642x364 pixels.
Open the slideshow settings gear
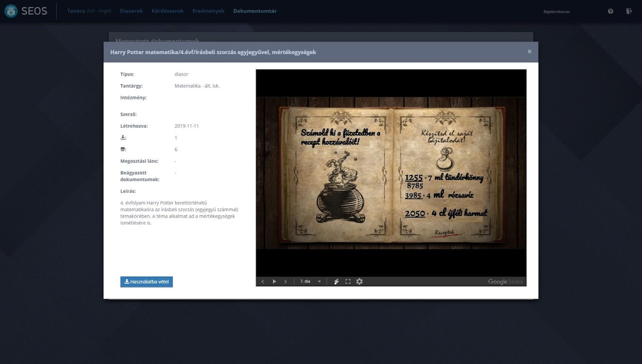coord(359,282)
